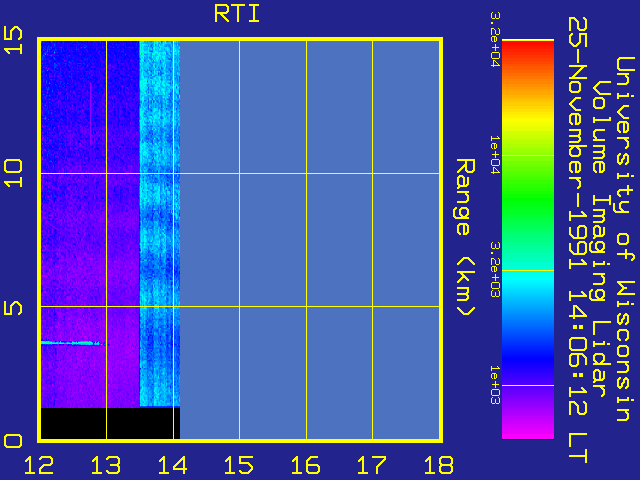Click the x-axis tick label 16
The width and height of the screenshot is (640, 480).
305,465
